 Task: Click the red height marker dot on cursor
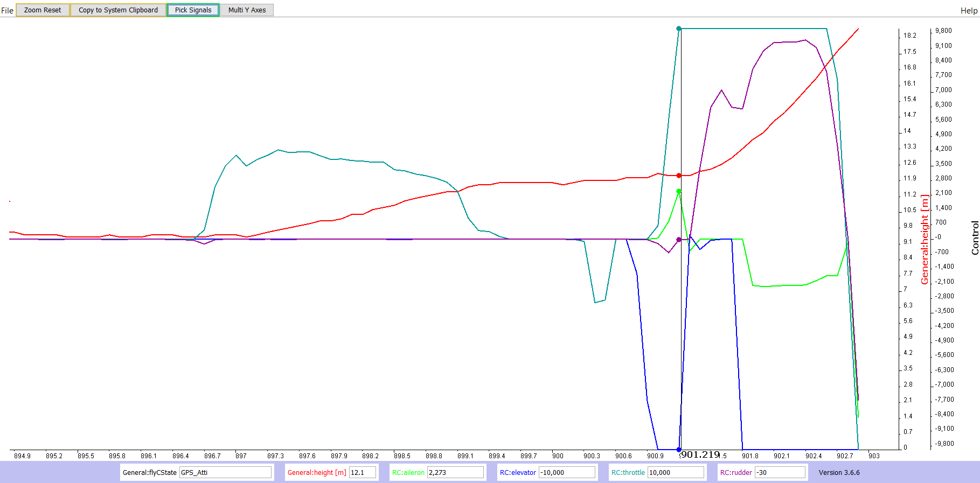[x=679, y=176]
